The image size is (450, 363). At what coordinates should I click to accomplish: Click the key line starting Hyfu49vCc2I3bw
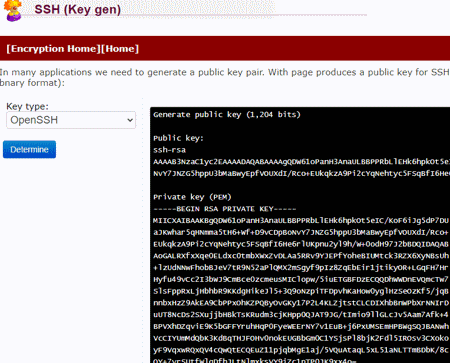coord(301,279)
